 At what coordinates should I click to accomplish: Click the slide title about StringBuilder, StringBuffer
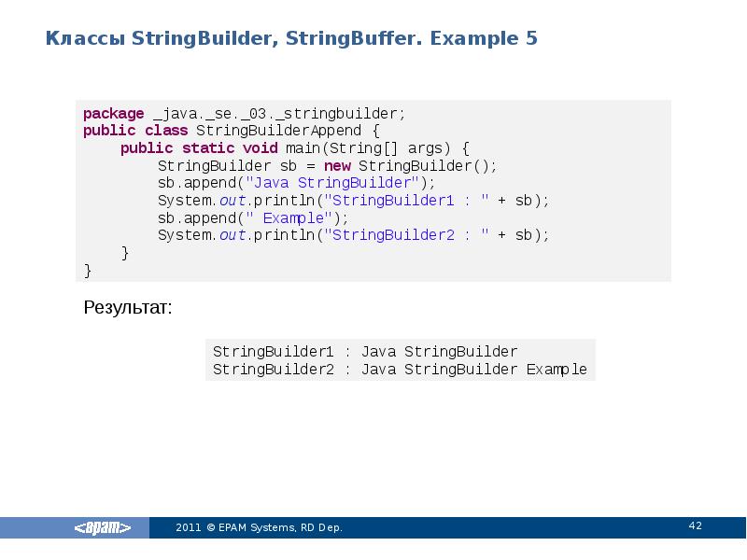click(291, 39)
